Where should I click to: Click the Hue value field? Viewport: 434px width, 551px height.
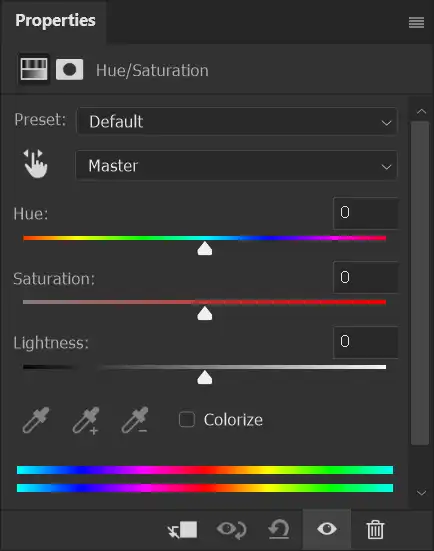365,213
